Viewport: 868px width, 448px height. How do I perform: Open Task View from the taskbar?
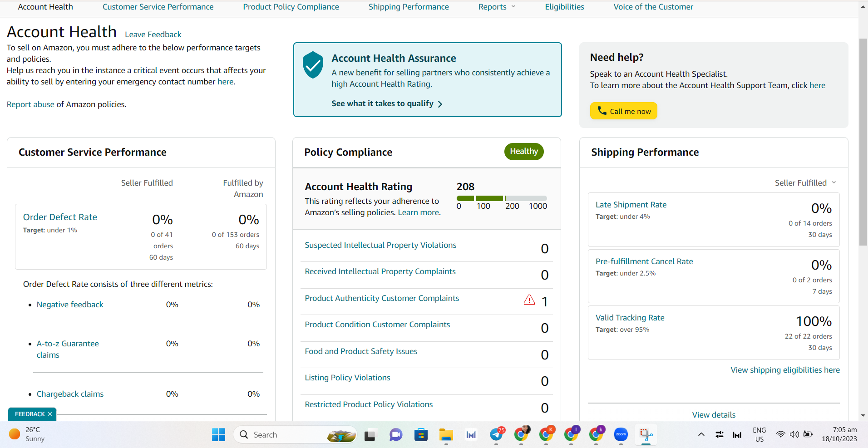pyautogui.click(x=371, y=435)
